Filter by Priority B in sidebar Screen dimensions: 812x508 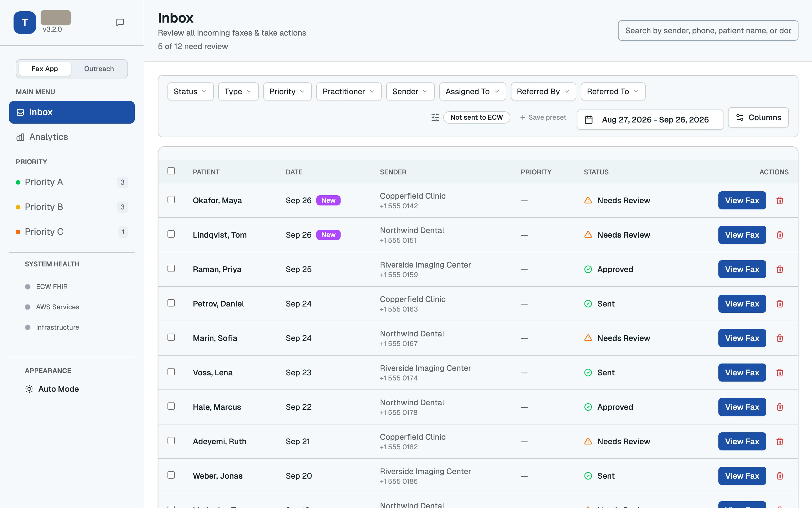(x=72, y=207)
